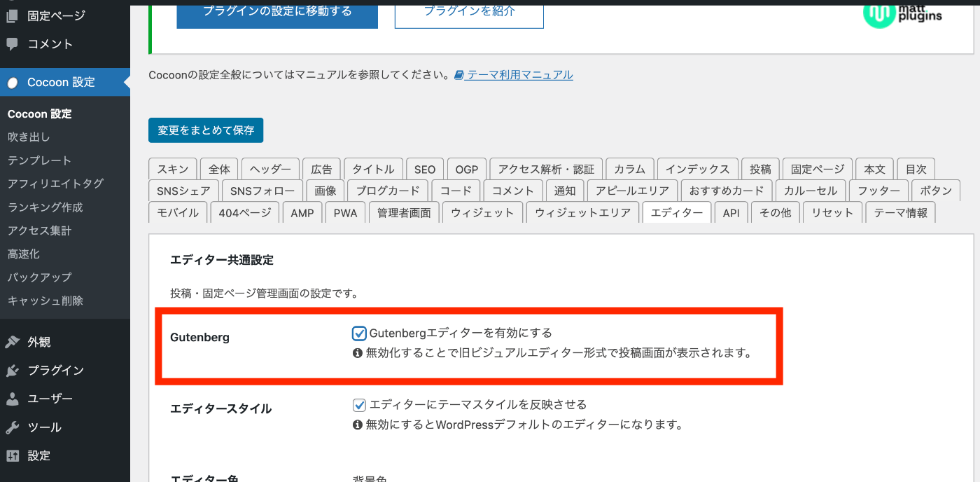Viewport: 980px width, 482px height.
Task: Switch to the API tab
Action: pyautogui.click(x=731, y=213)
